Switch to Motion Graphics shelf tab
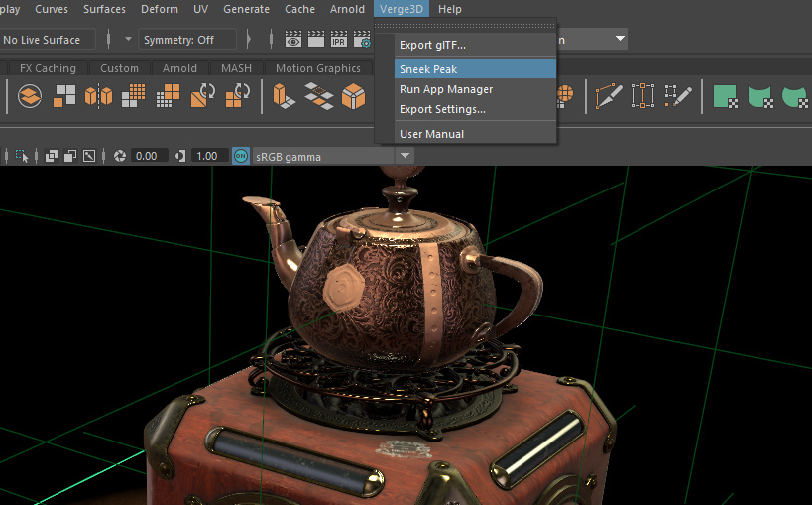The width and height of the screenshot is (812, 505). [x=318, y=68]
